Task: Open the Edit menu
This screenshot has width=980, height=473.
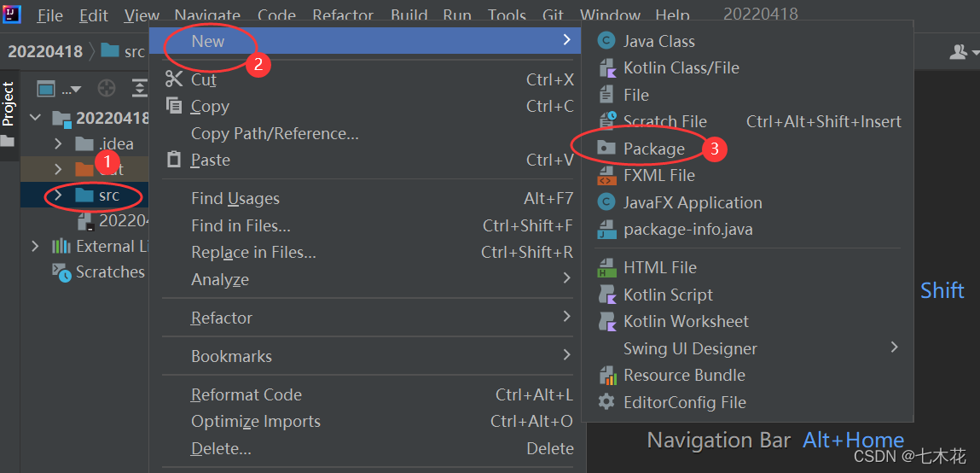Action: [94, 15]
